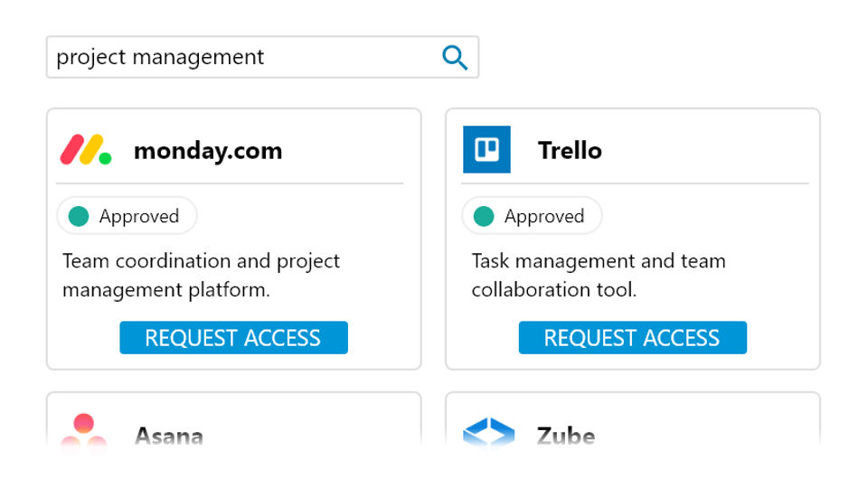Select the Zube app title
868x479 pixels.
(x=566, y=437)
